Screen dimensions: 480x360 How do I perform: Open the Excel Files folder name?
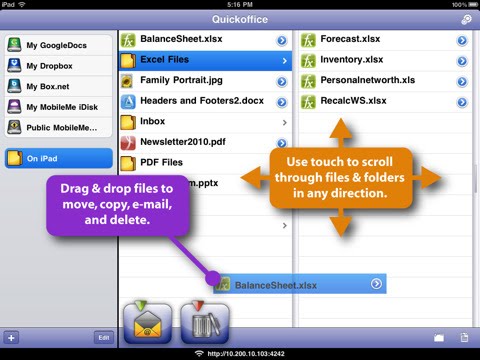[x=165, y=60]
